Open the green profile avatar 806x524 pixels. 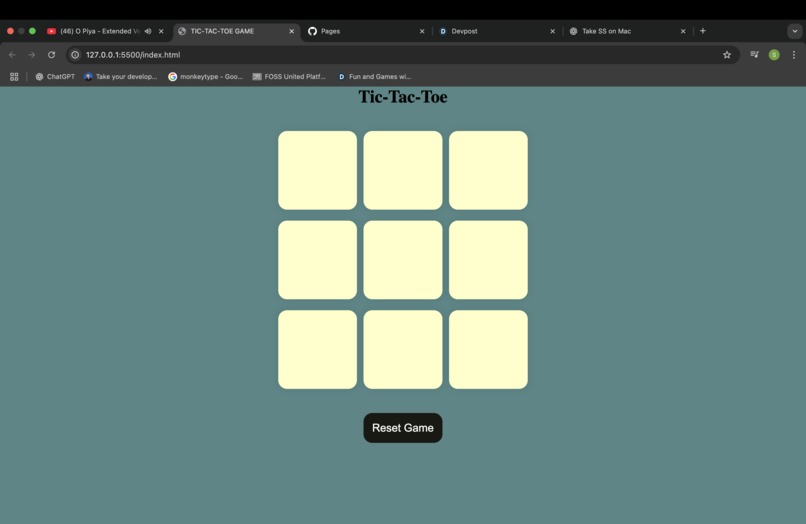click(x=774, y=55)
